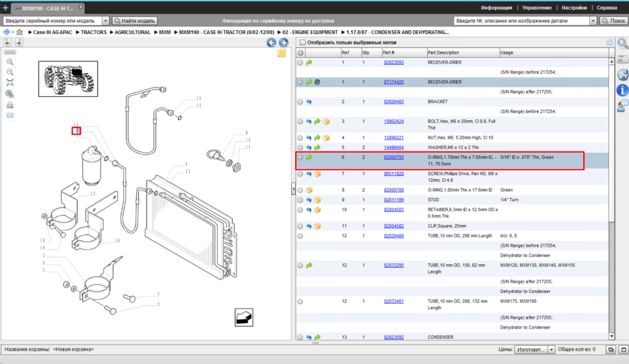Click next section arrow icon above diagram
This screenshot has width=629, height=364.
19,42
